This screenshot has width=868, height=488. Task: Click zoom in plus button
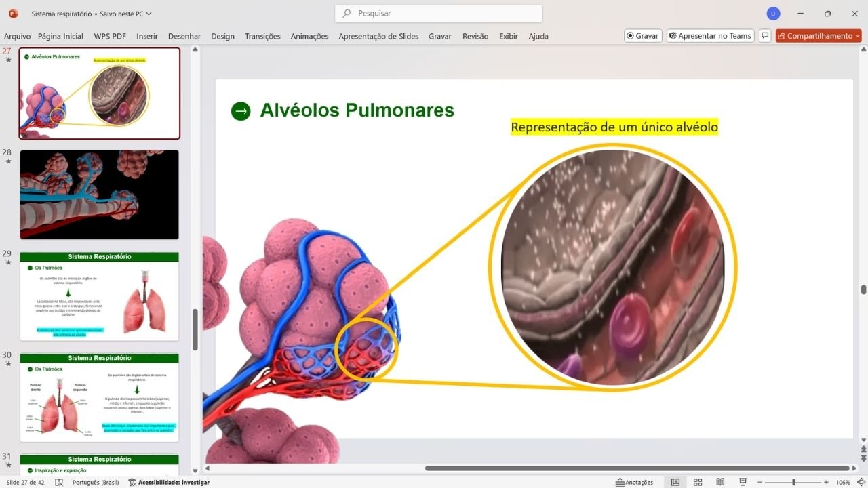826,483
